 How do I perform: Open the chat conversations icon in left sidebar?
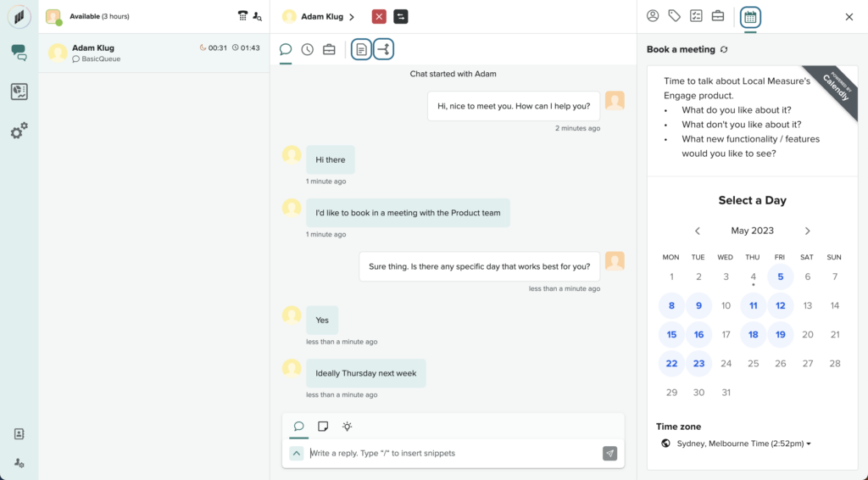pos(19,53)
